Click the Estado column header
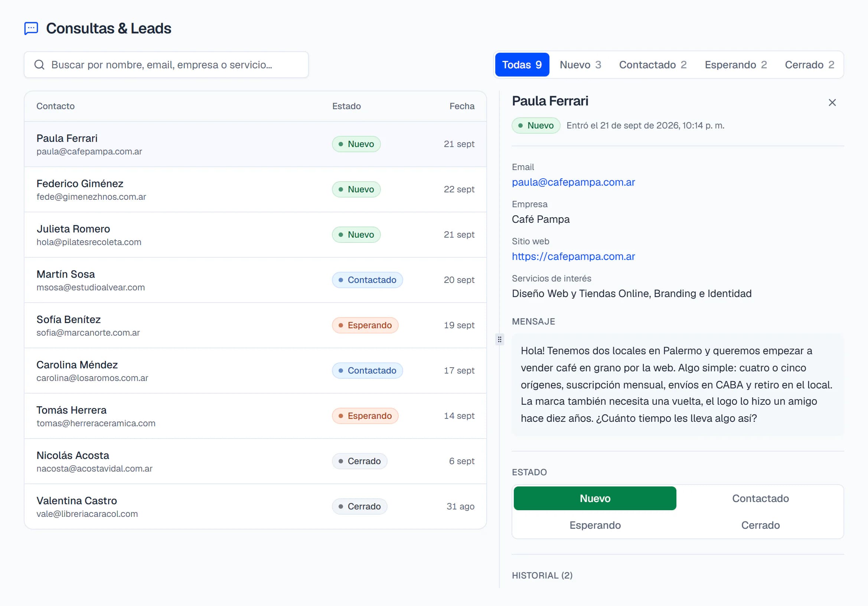The height and width of the screenshot is (606, 868). [346, 106]
